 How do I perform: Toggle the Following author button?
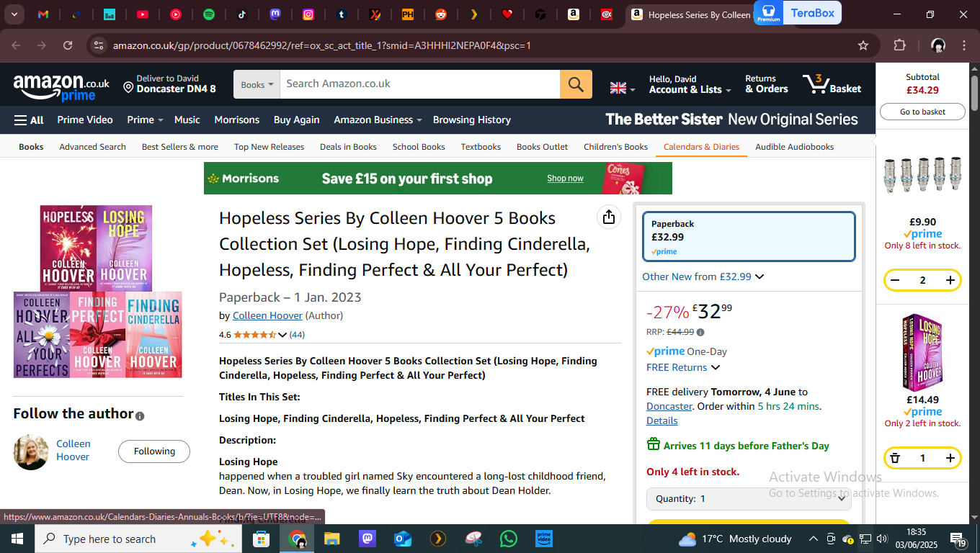pyautogui.click(x=154, y=451)
